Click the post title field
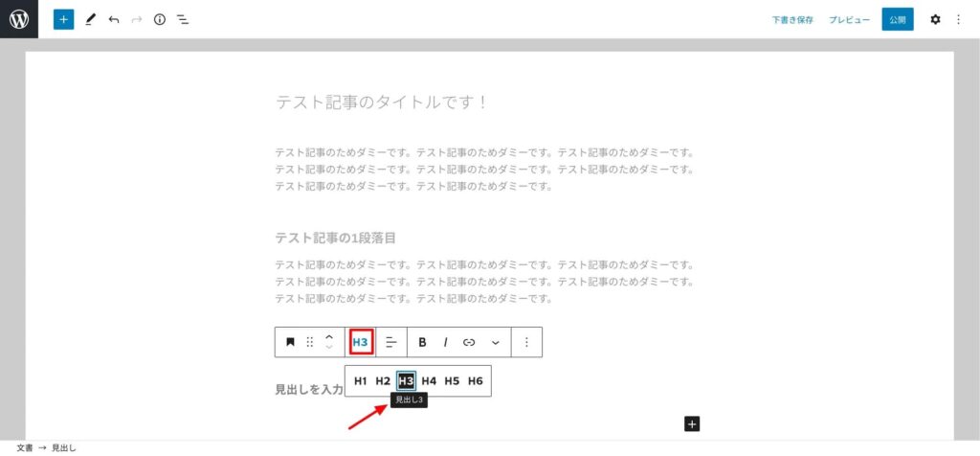This screenshot has width=980, height=456. (383, 102)
